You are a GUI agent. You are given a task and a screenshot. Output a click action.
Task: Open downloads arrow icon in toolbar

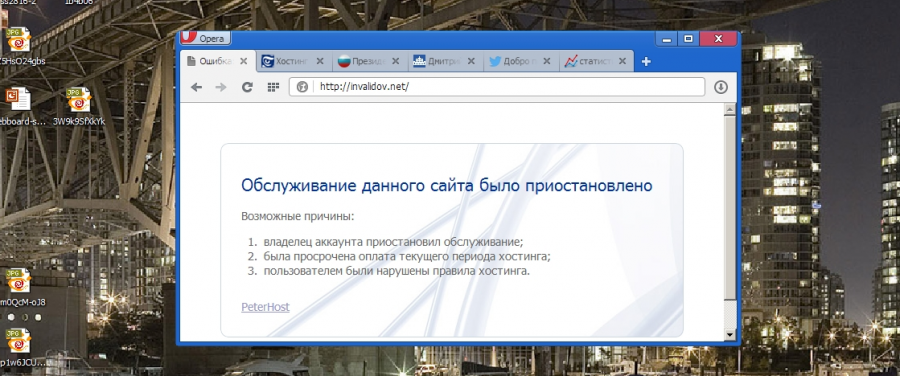click(720, 87)
